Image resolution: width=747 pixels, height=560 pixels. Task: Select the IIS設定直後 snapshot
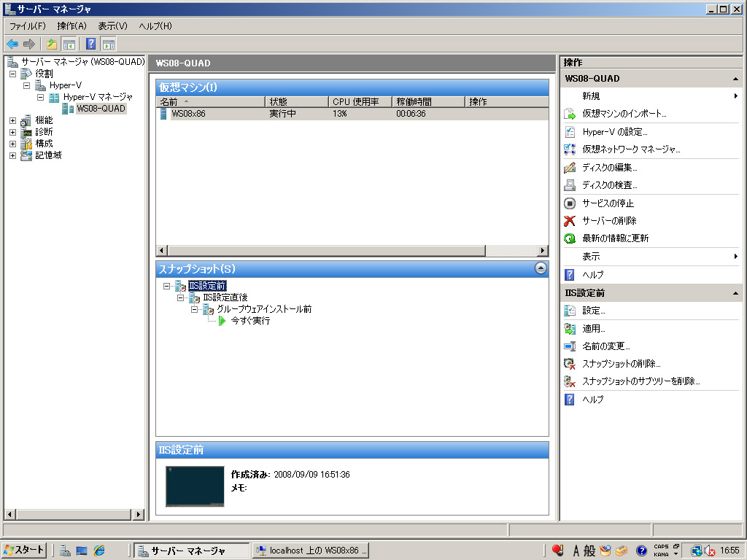225,297
